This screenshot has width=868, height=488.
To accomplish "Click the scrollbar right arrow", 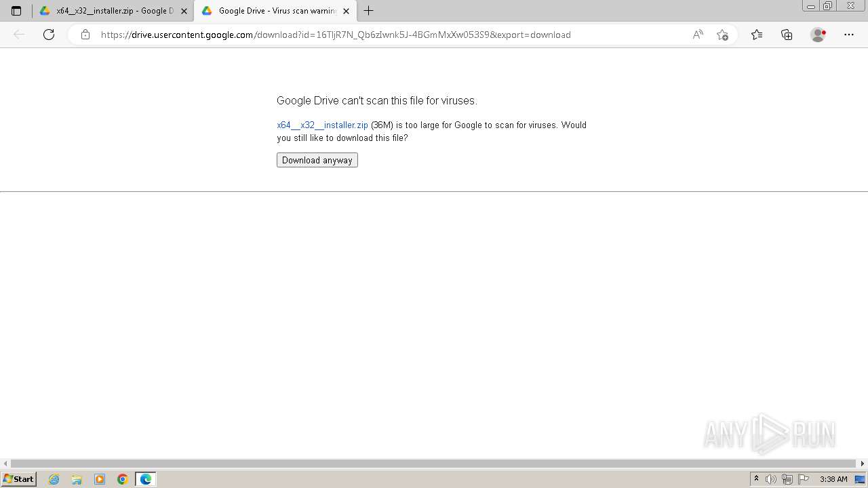I will pos(863,464).
